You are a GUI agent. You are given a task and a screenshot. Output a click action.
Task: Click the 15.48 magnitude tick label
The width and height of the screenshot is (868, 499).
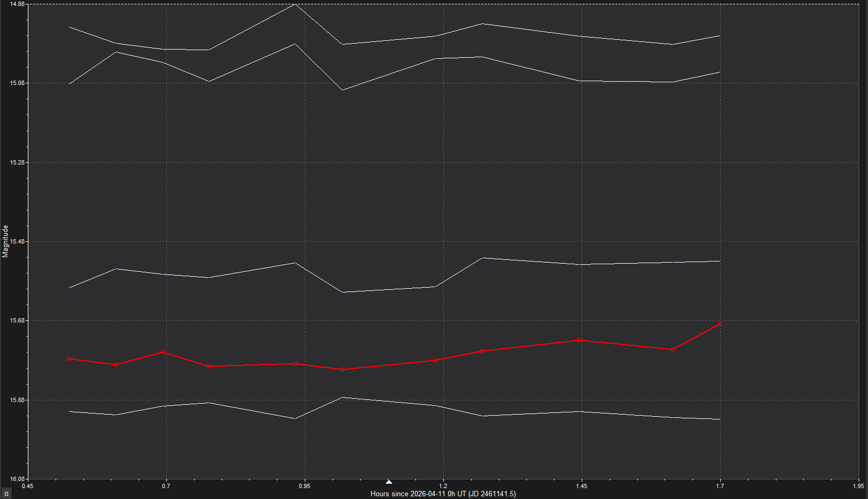click(x=17, y=241)
